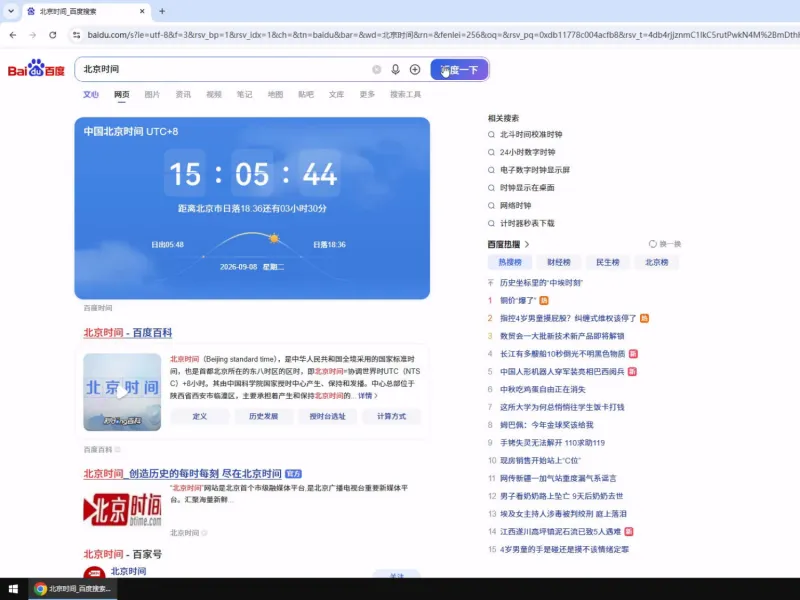Open the Windows Start menu
800x600 pixels.
(13, 589)
